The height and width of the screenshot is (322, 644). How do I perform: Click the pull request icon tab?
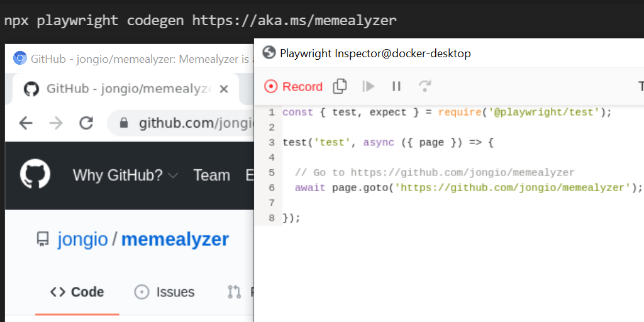coord(234,292)
